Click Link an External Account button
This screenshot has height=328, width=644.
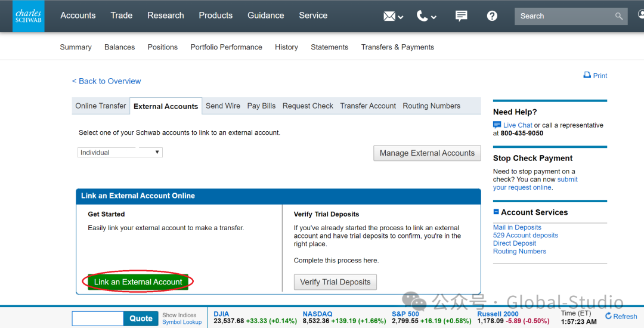coord(138,282)
